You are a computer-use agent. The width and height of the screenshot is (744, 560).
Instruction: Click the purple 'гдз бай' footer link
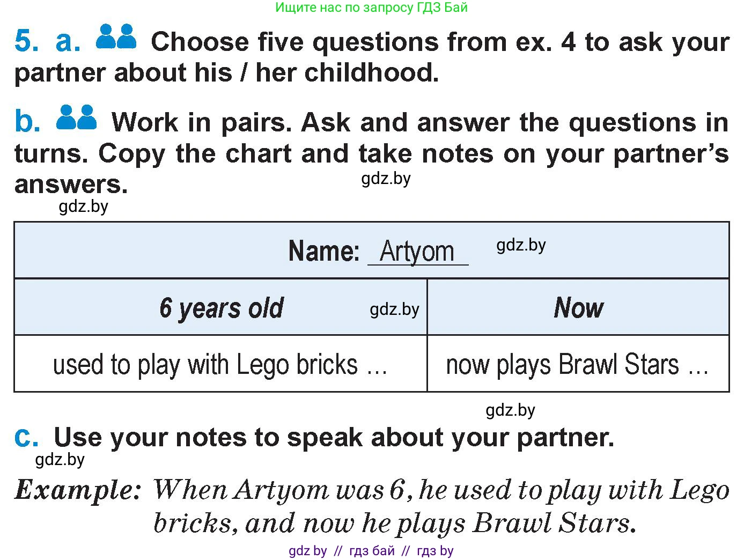pyautogui.click(x=372, y=551)
